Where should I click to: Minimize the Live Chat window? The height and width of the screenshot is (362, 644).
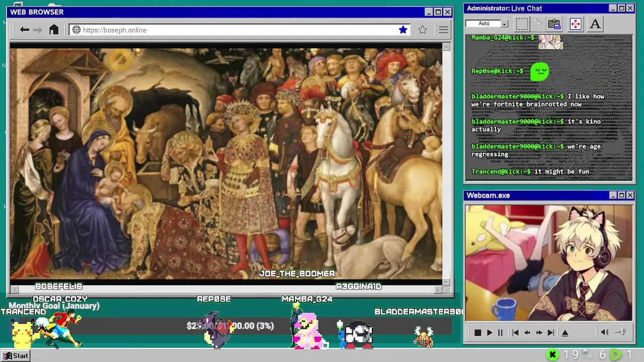pyautogui.click(x=613, y=8)
